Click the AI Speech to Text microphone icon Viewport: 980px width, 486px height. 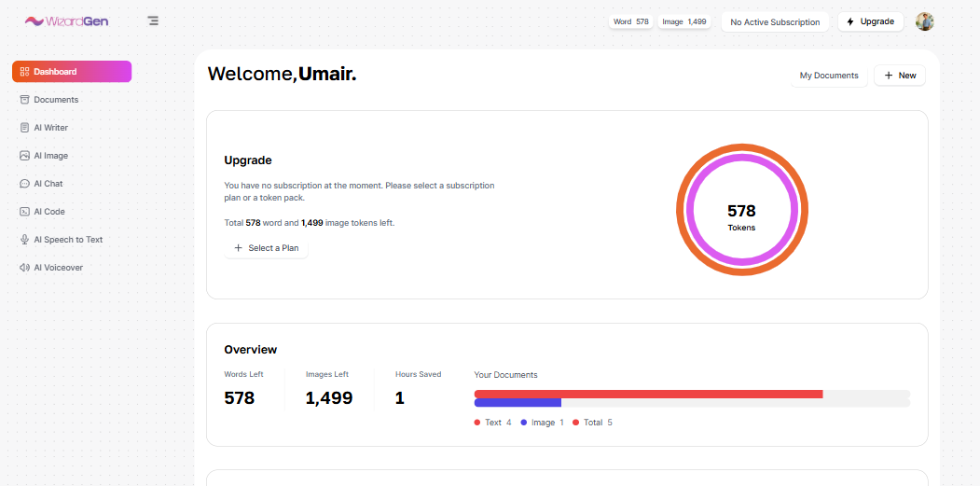click(24, 240)
